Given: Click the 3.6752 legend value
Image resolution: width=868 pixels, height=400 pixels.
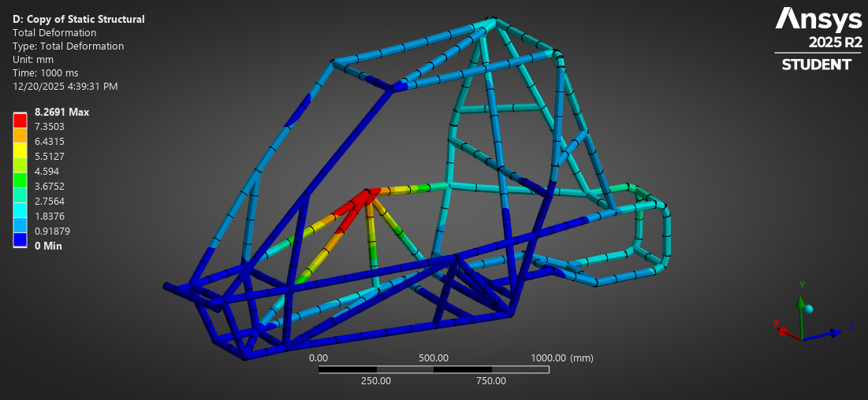Looking at the screenshot, I should click(x=49, y=187).
